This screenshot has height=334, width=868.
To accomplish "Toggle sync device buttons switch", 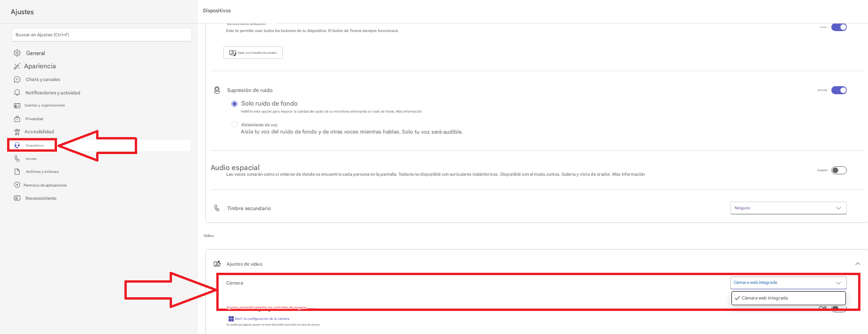I will pyautogui.click(x=839, y=27).
